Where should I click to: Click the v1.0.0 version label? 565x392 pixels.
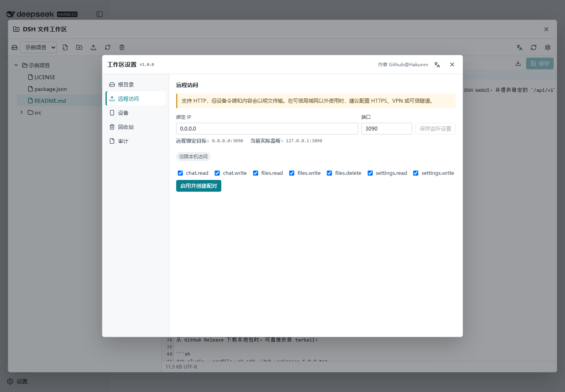[147, 65]
